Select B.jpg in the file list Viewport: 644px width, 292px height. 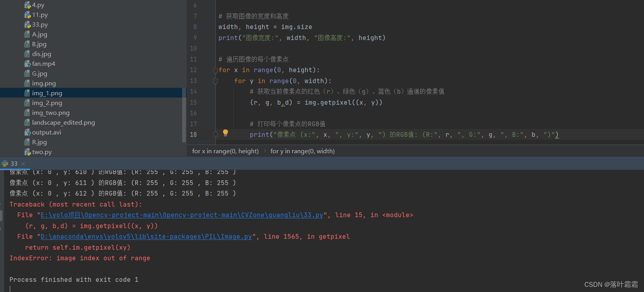click(39, 44)
